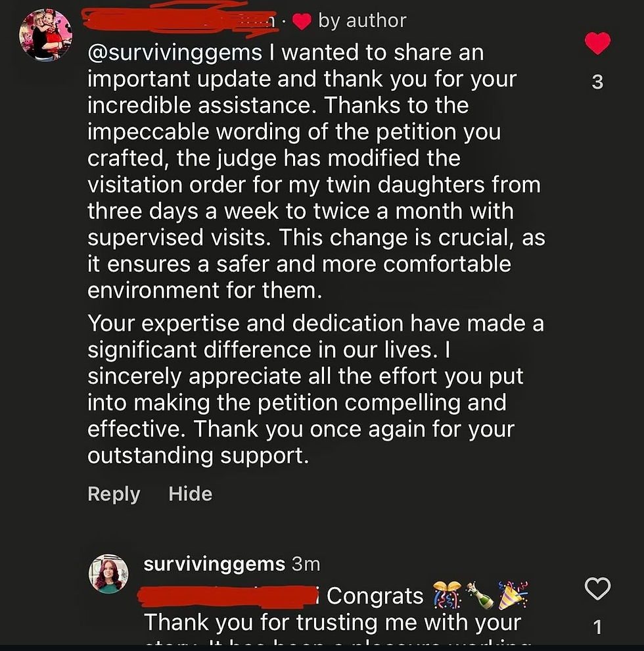Unlike the comment using the red heart

[597, 43]
